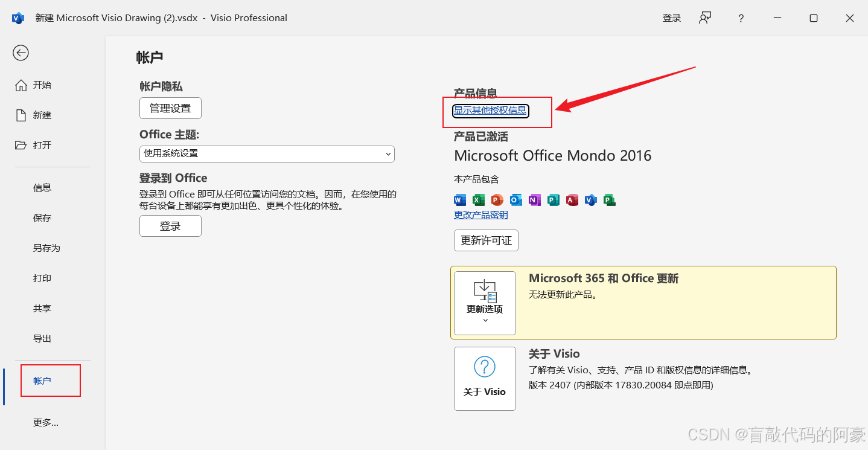This screenshot has width=868, height=450.
Task: Click 登录 in the title bar
Action: pyautogui.click(x=672, y=18)
